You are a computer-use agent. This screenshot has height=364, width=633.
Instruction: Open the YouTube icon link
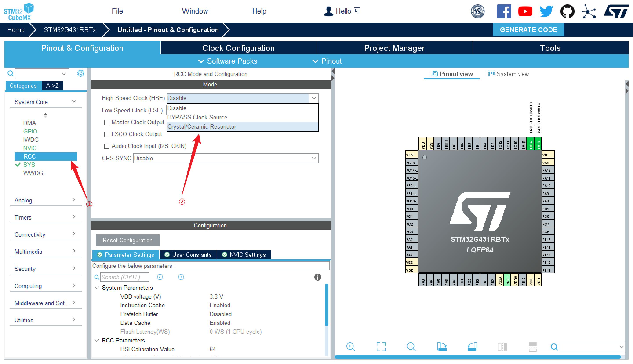525,11
